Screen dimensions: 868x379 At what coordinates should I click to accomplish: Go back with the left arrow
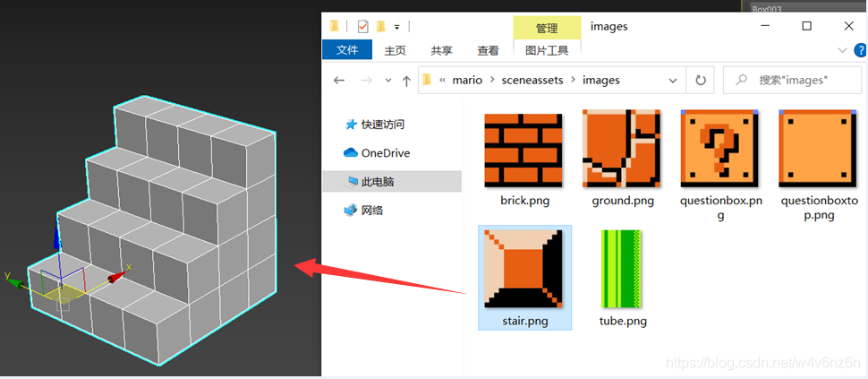coord(339,81)
